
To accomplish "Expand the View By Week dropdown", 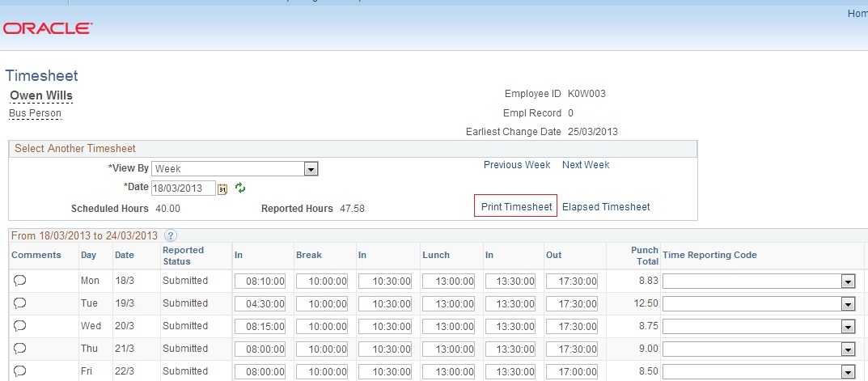I will click(x=311, y=169).
